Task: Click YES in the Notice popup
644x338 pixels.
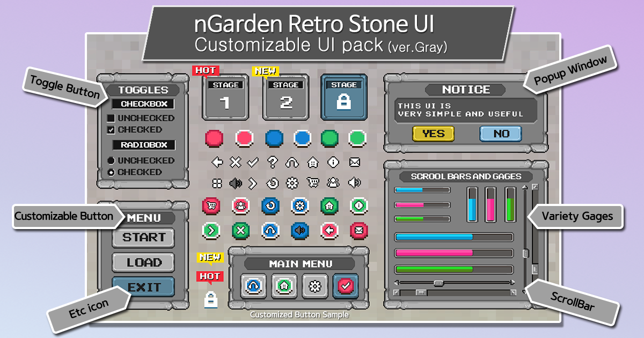Action: coord(433,134)
